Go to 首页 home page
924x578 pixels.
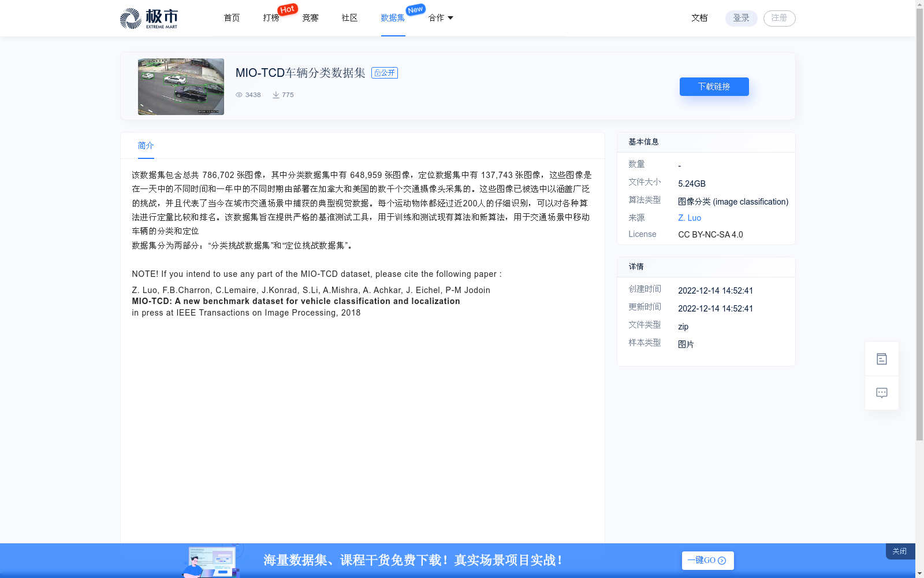click(232, 18)
